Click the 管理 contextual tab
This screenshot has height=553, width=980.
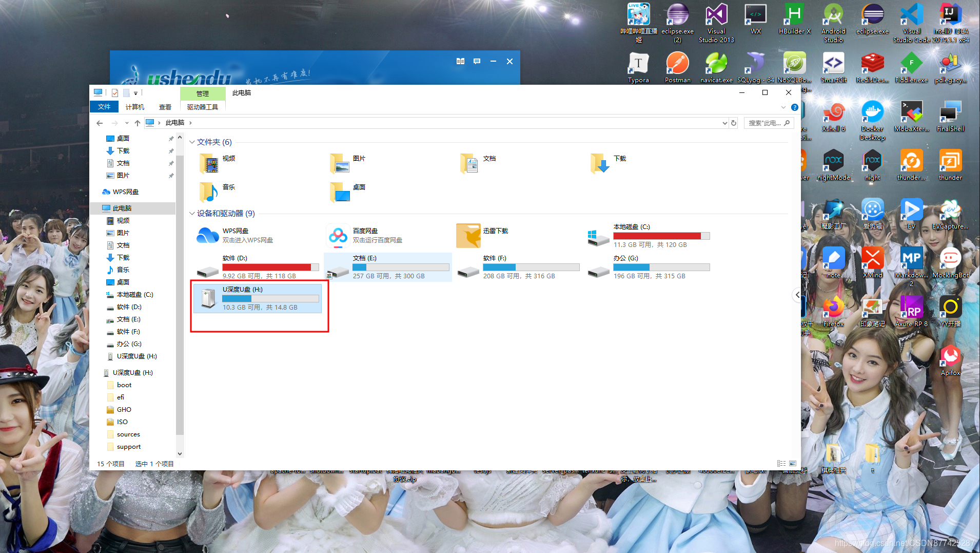pyautogui.click(x=202, y=93)
